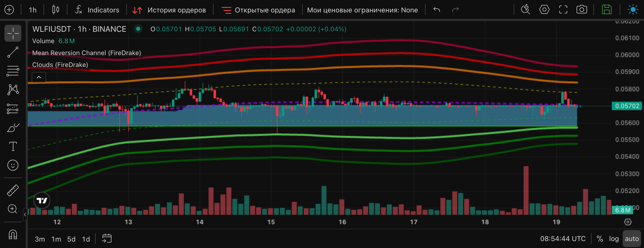
Task: Click the WLFIUSDT symbol title
Action: 79,29
